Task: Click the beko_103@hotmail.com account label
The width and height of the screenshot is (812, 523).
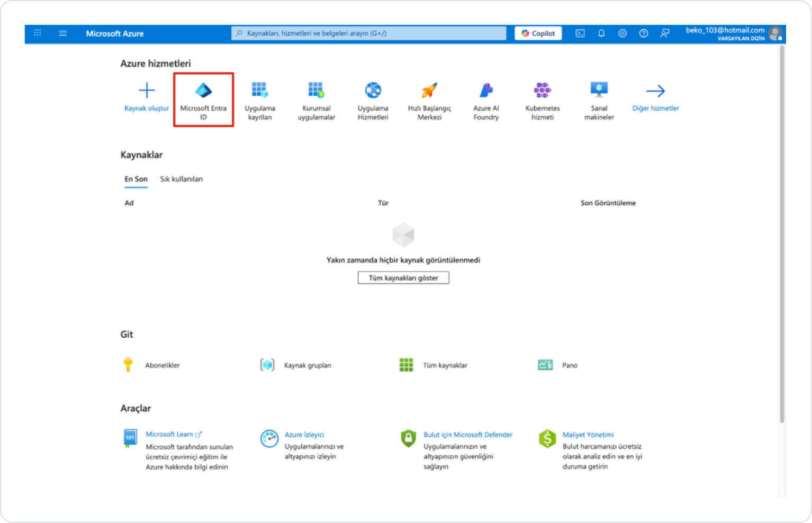Action: point(725,30)
